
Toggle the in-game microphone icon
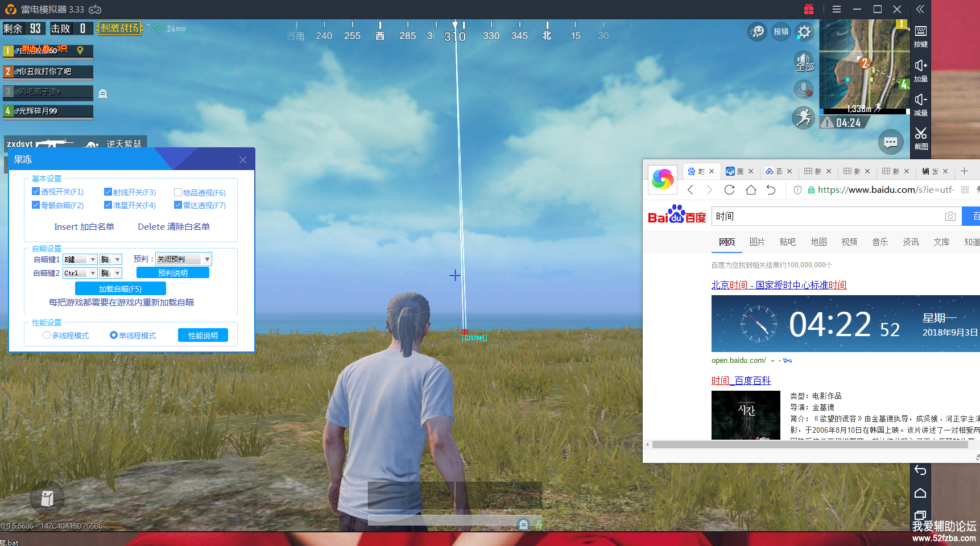pos(804,89)
